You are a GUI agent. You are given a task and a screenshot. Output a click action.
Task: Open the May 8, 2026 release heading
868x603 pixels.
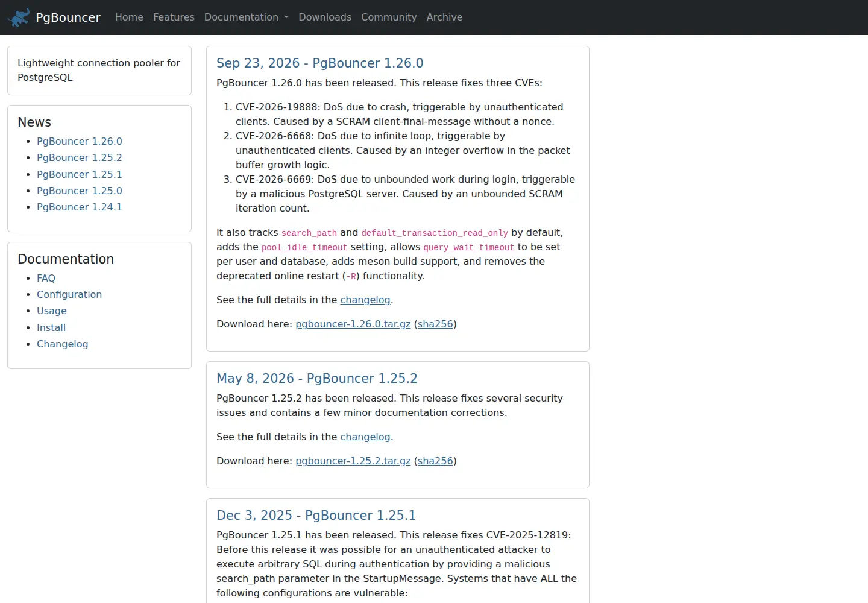click(317, 379)
